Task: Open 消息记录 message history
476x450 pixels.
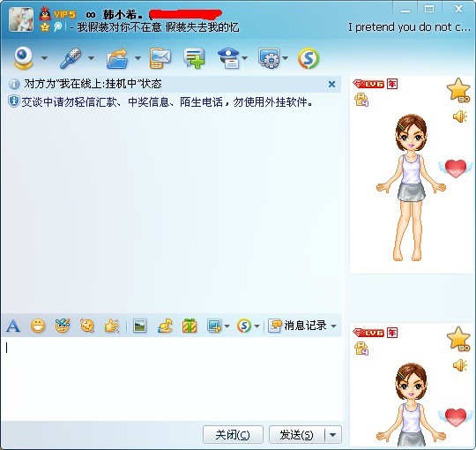Action: tap(298, 326)
